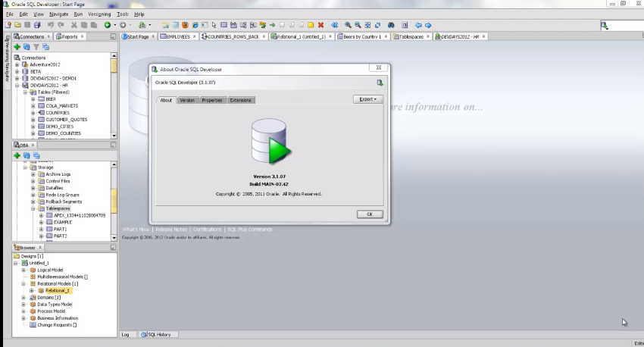Select Relational_1 model in Browser
The height and width of the screenshot is (347, 644).
coord(57,291)
